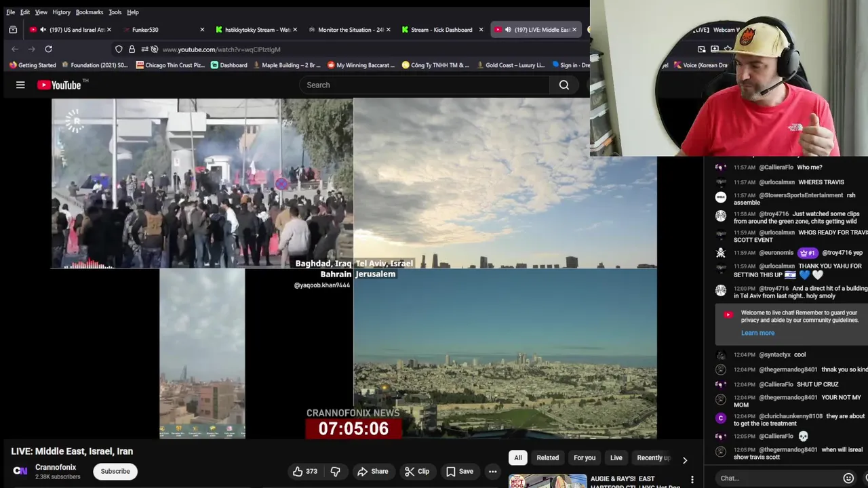Open Augie & Ray's East Hartford video thumbnail
The width and height of the screenshot is (868, 488).
click(x=547, y=481)
